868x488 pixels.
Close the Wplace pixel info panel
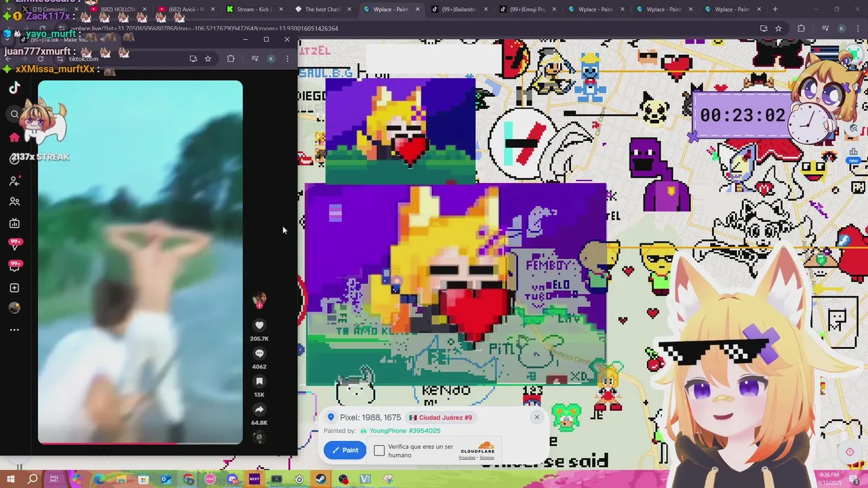(536, 417)
